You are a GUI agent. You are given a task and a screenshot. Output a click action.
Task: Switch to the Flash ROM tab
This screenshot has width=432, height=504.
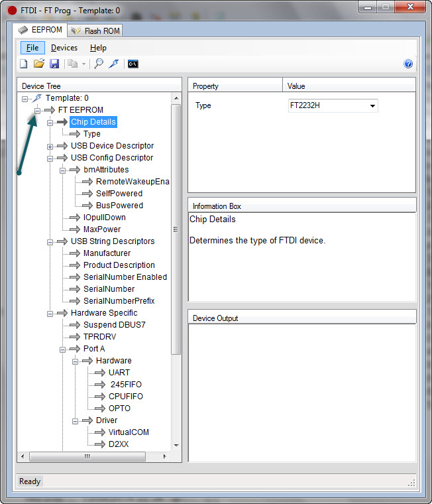(x=95, y=31)
